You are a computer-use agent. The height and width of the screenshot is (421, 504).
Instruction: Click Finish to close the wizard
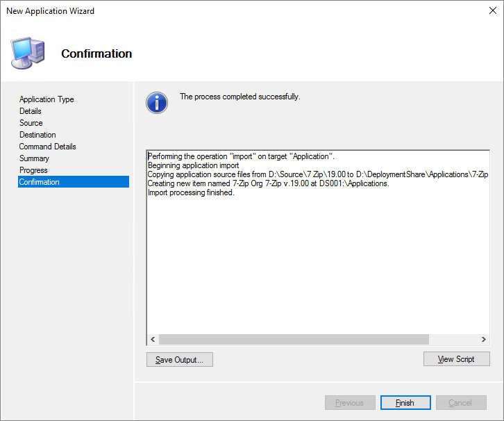(x=405, y=403)
